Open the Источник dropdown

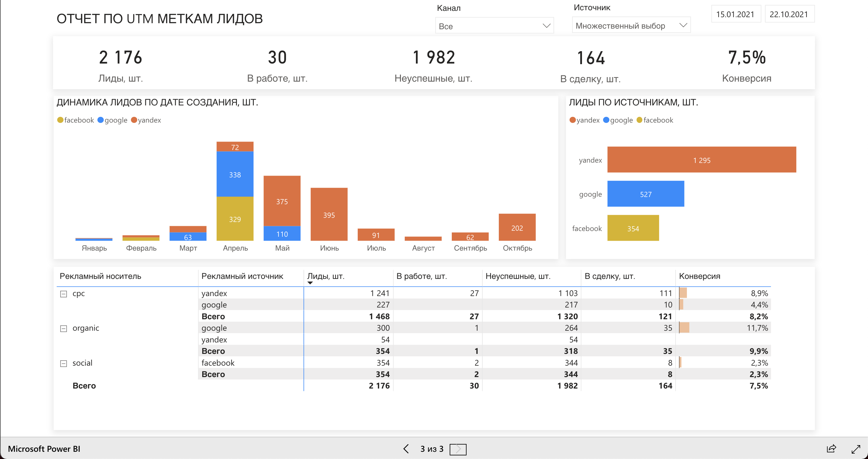pyautogui.click(x=631, y=26)
